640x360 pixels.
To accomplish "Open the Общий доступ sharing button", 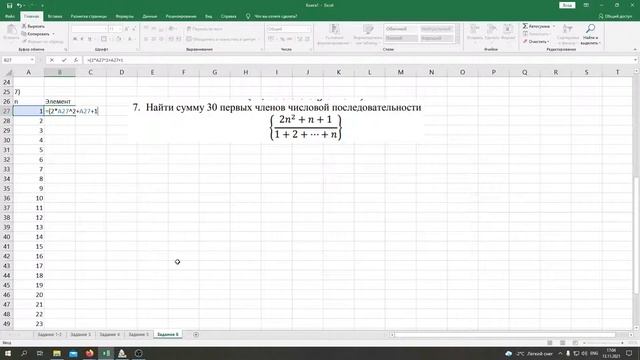I will point(616,16).
